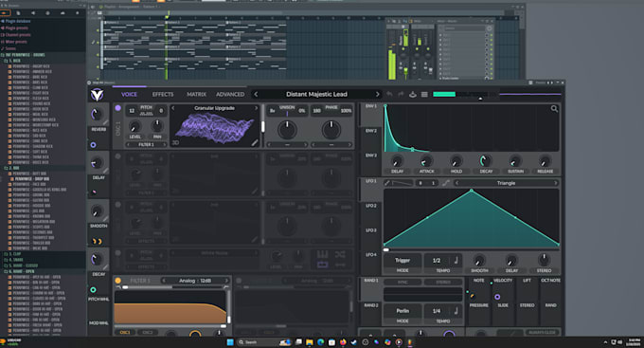Click the RAND 1/4 tempo value
644x348 pixels.
click(x=437, y=311)
